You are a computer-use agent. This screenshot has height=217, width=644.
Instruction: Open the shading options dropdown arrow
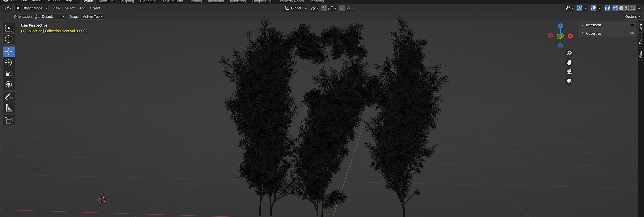(x=639, y=8)
